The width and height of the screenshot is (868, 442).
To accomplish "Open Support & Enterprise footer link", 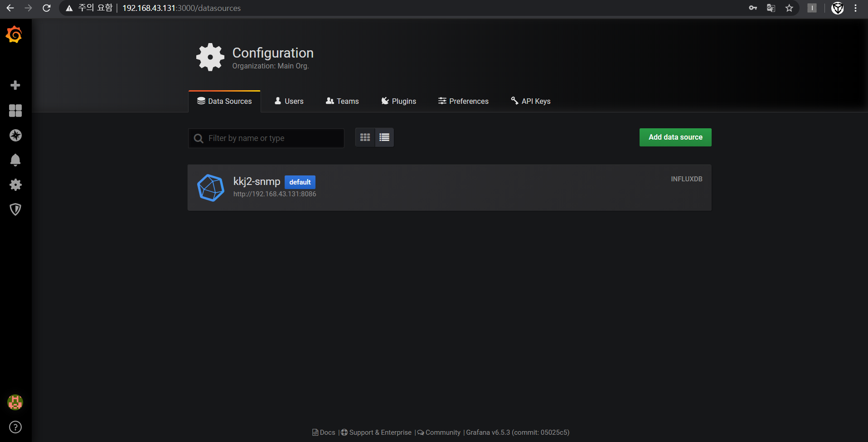I will coord(376,432).
